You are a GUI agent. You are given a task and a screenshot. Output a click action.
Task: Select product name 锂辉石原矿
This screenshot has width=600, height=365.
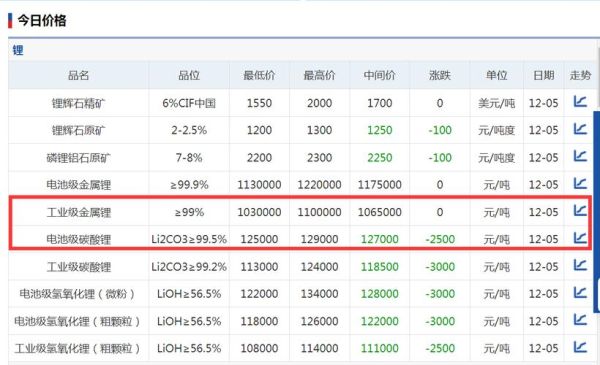(78, 130)
